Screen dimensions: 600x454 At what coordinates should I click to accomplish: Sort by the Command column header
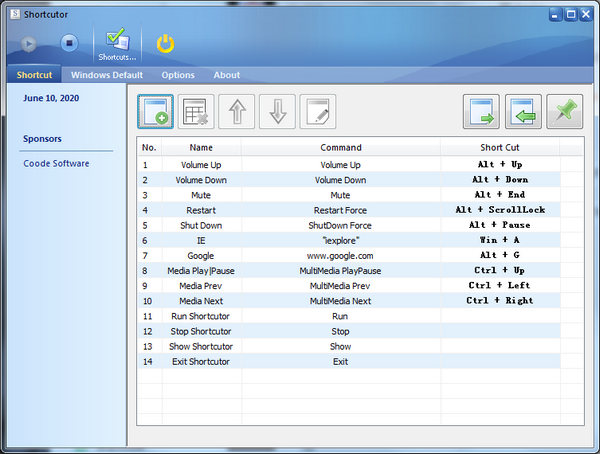click(x=340, y=147)
